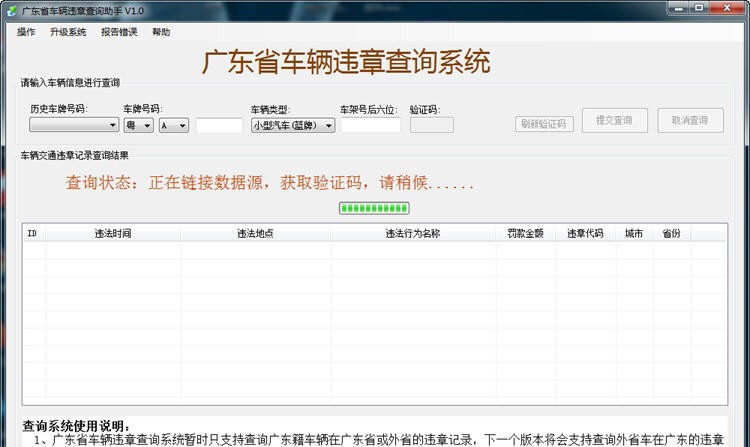Click the 城市 column header
This screenshot has height=447, width=750.
tap(634, 233)
